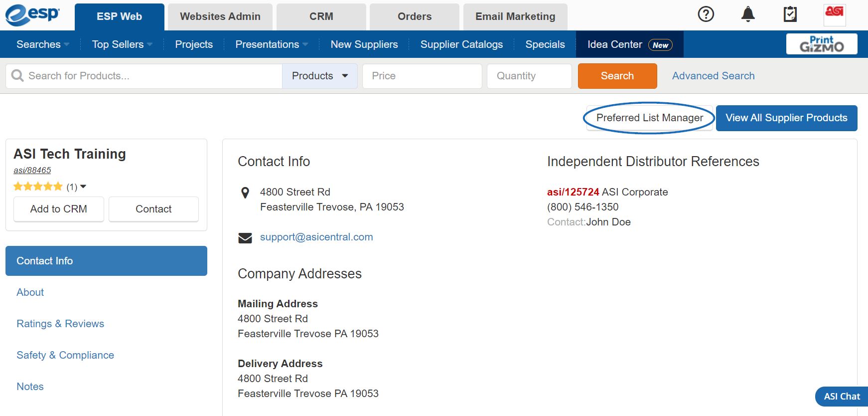Open Safety & Compliance

[65, 355]
